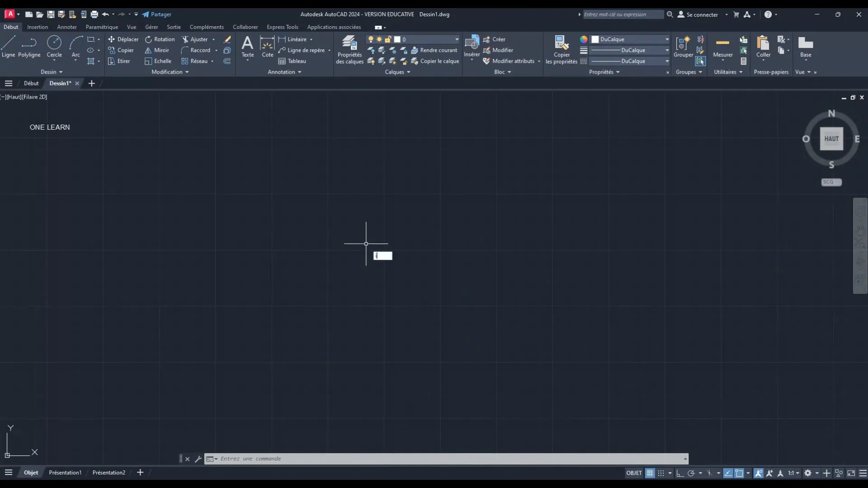868x488 pixels.
Task: Open Propriétés des calques panel
Action: [349, 50]
